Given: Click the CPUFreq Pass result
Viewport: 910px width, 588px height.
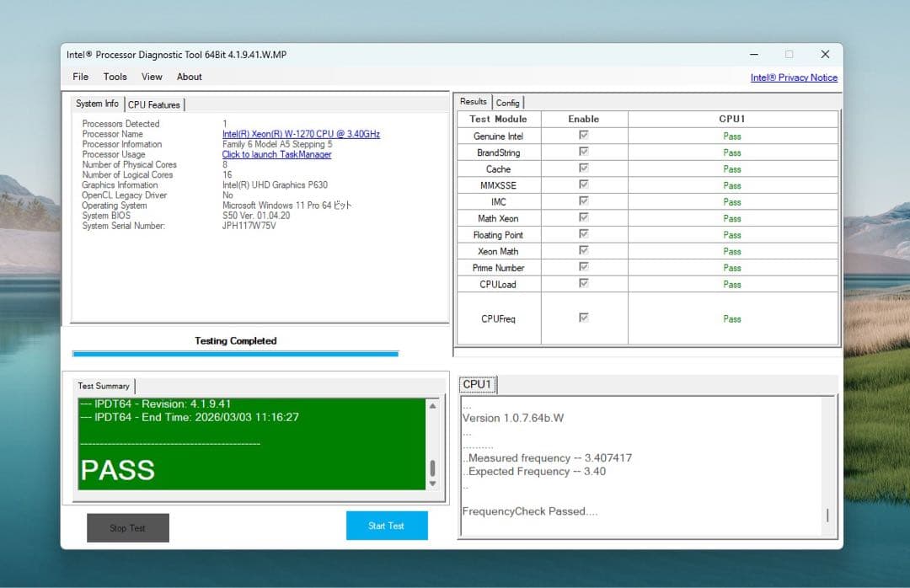Looking at the screenshot, I should [x=732, y=319].
